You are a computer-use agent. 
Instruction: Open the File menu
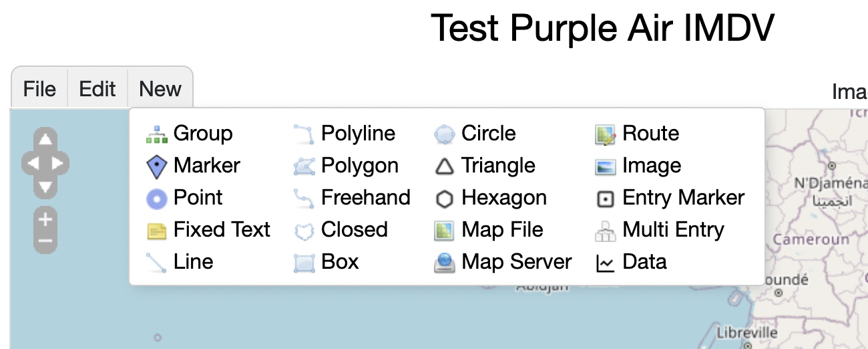point(39,89)
